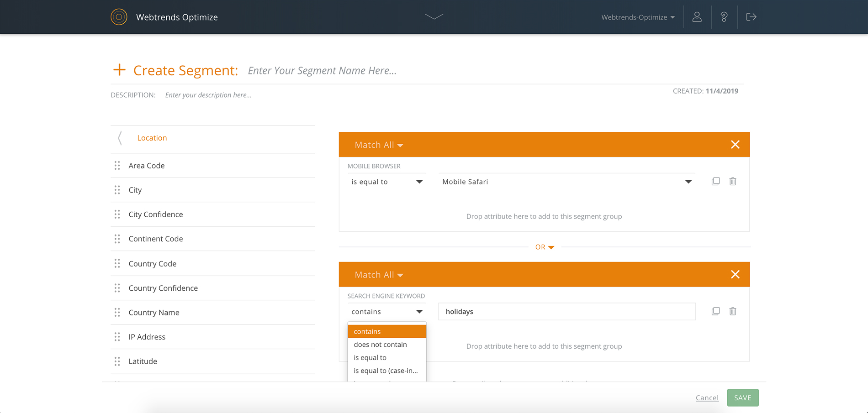868x413 pixels.
Task: Select the City Confidence attribute
Action: click(x=156, y=214)
